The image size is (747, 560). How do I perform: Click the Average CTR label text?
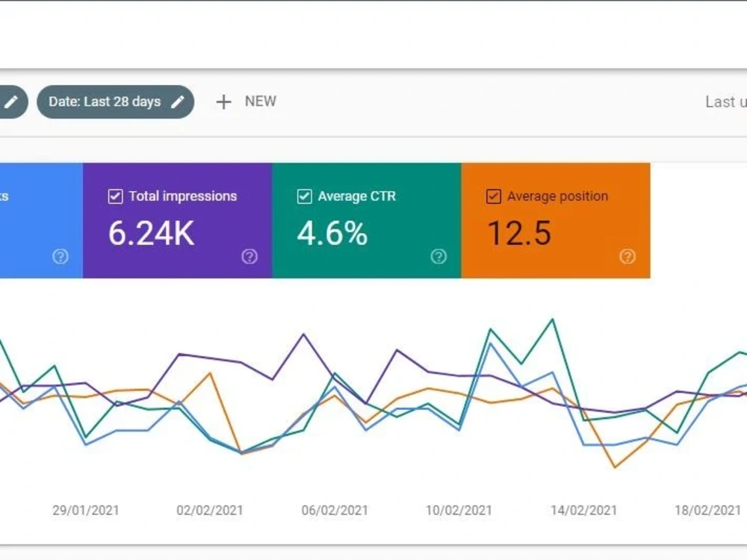[x=357, y=196]
